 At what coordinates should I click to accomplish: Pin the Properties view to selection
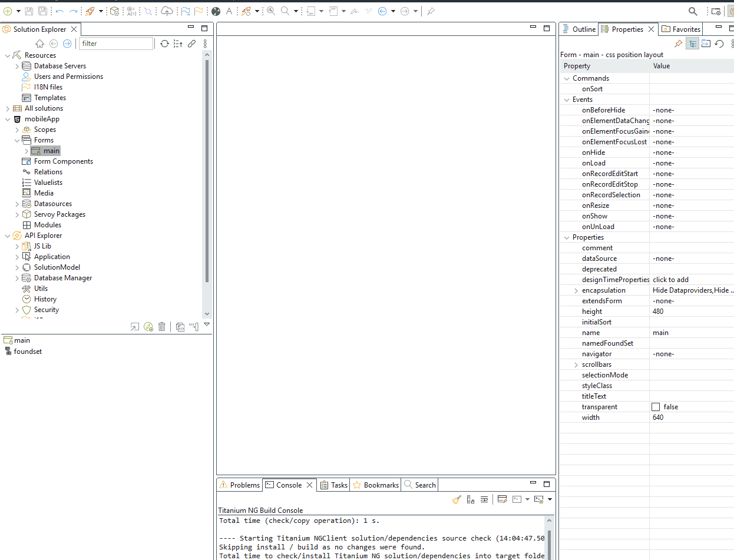(x=679, y=44)
